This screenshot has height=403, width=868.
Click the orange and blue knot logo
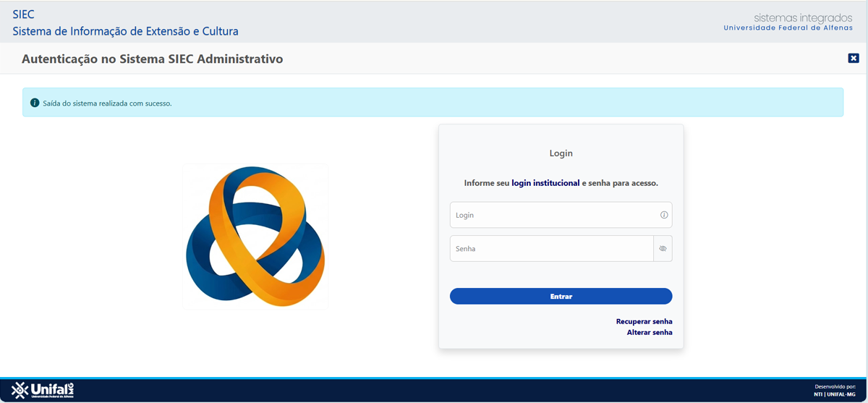click(255, 237)
